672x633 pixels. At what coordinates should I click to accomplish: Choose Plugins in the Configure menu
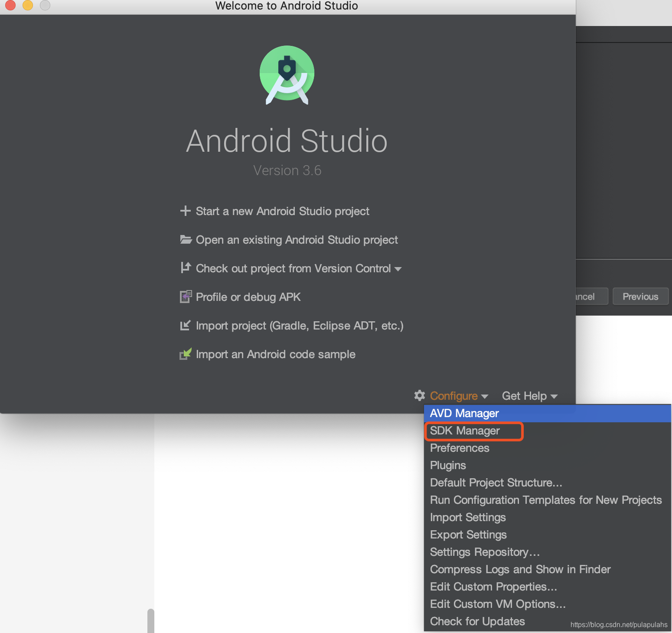[548, 465]
